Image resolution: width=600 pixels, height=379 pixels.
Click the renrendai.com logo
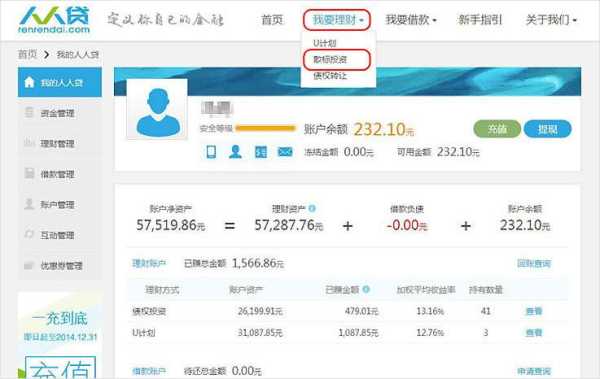click(54, 19)
